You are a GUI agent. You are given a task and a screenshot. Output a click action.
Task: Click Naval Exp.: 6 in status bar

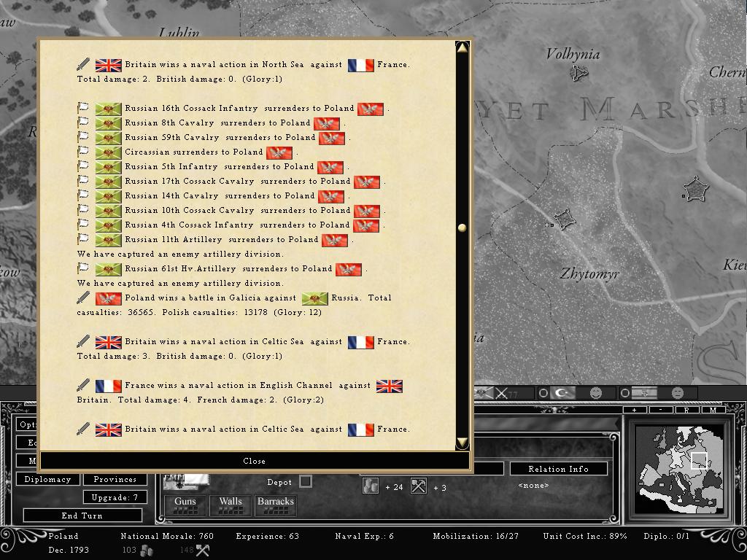[365, 536]
